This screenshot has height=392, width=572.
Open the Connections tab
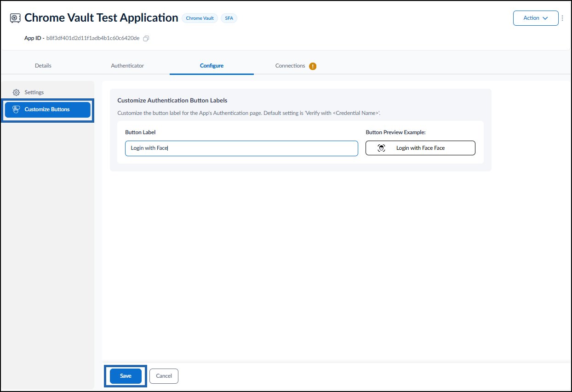pyautogui.click(x=290, y=66)
